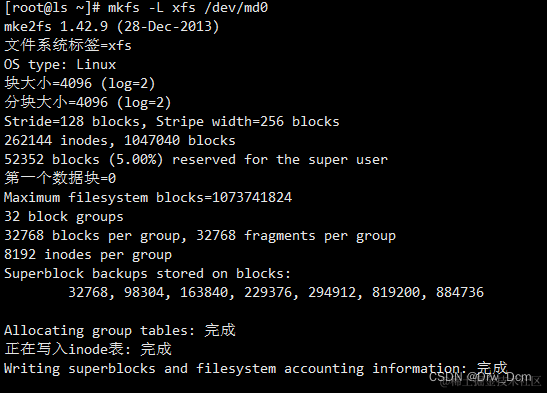This screenshot has height=393, width=547.
Task: Click the CSDN @Drw_Dcm watermark
Action: click(x=480, y=377)
